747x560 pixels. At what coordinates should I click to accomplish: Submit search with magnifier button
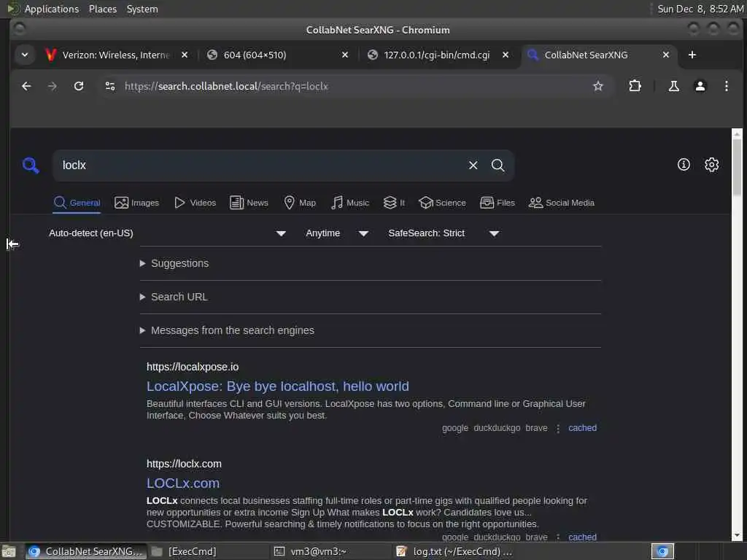pos(498,166)
